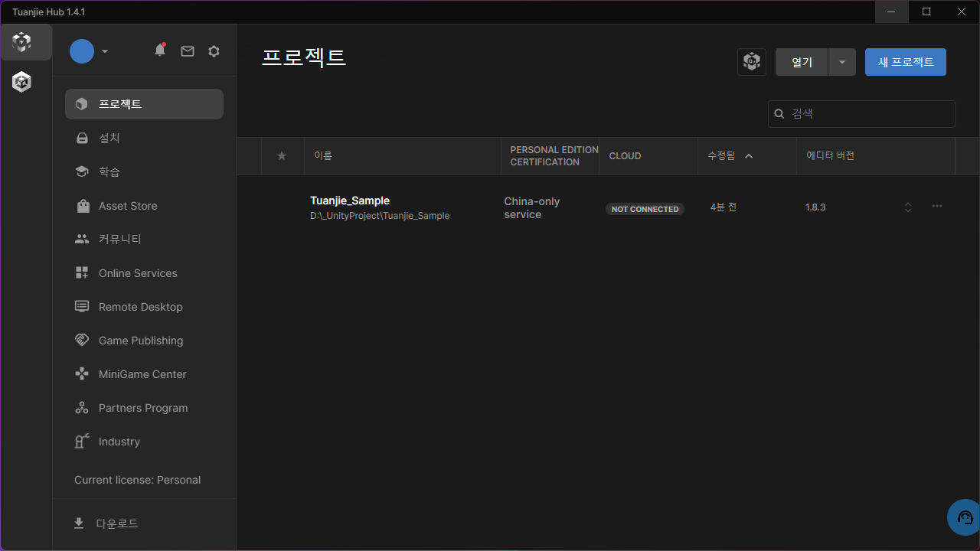980x551 pixels.
Task: Open Industry in sidebar
Action: (x=144, y=442)
